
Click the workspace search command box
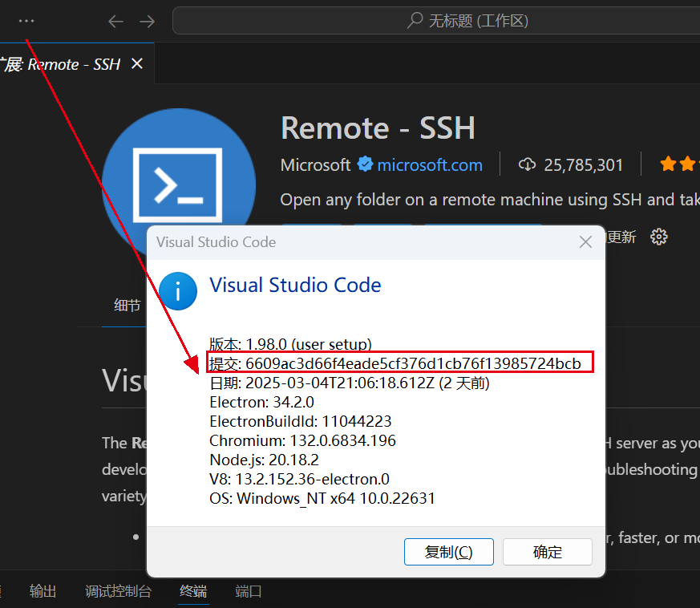tap(436, 21)
